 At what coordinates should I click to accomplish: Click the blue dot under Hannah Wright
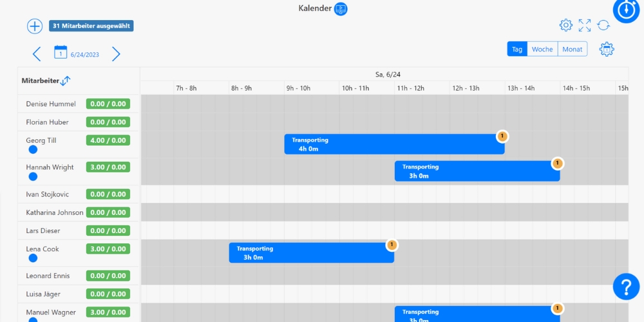pyautogui.click(x=33, y=176)
